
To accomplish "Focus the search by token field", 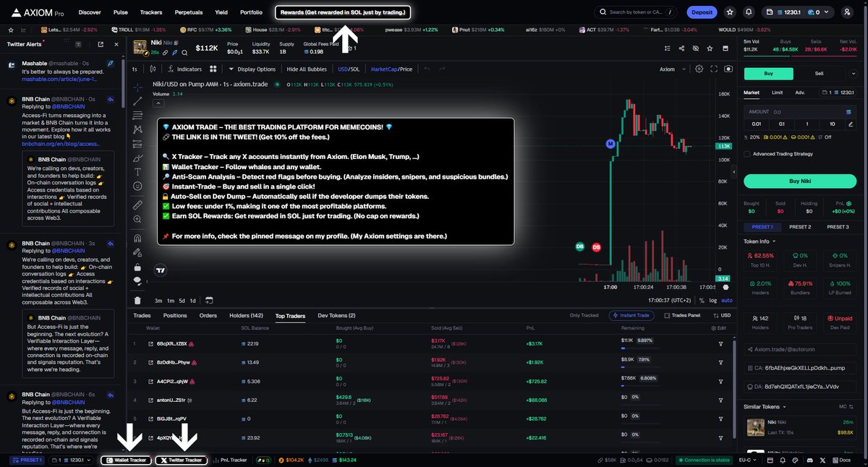I will click(637, 12).
